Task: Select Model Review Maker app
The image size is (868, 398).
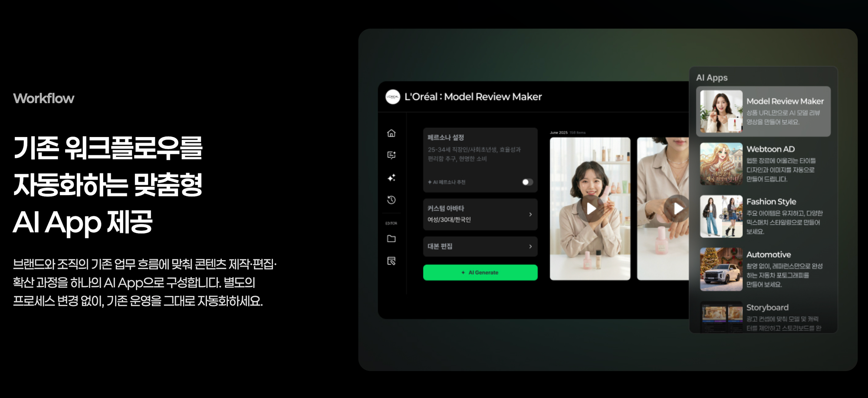Action: pyautogui.click(x=763, y=111)
